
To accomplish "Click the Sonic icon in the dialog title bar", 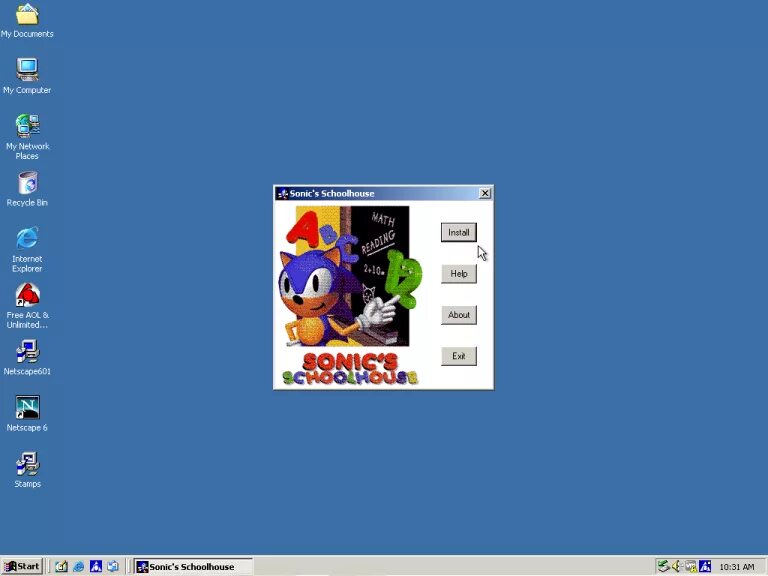I will coord(282,193).
